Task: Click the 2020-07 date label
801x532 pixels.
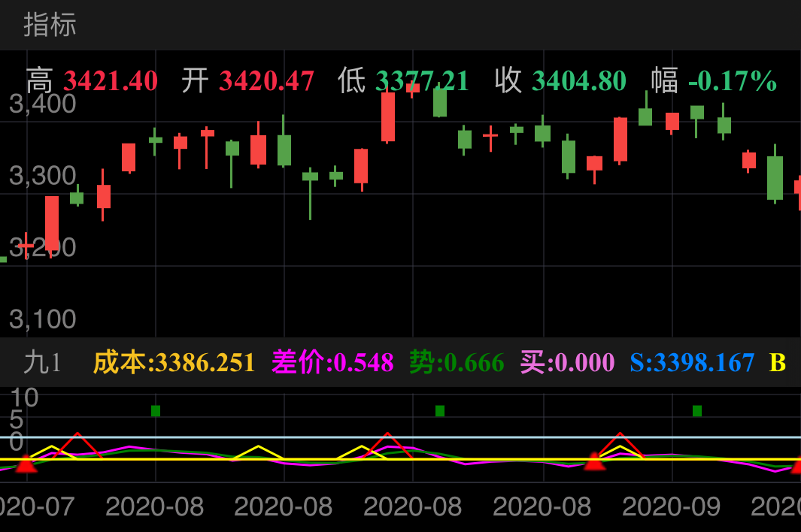Action: point(36,506)
